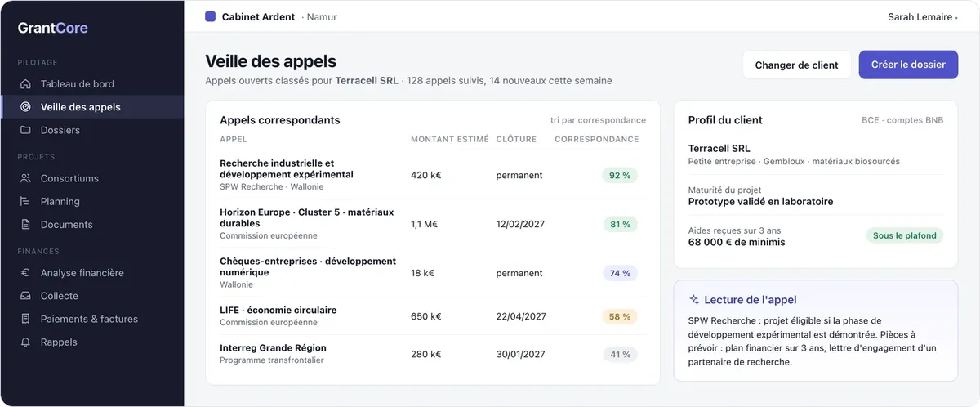This screenshot has height=407, width=980.
Task: Click tri par correspondance sort label
Action: 598,120
